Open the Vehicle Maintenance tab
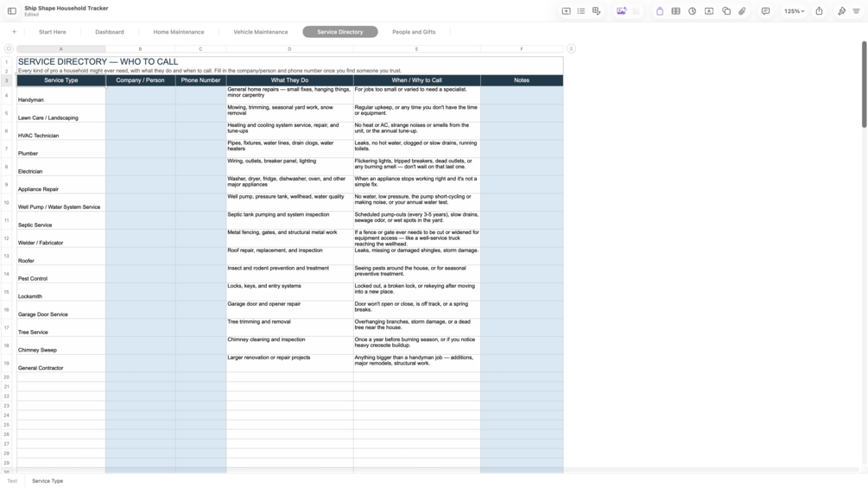868x488 pixels. click(260, 32)
